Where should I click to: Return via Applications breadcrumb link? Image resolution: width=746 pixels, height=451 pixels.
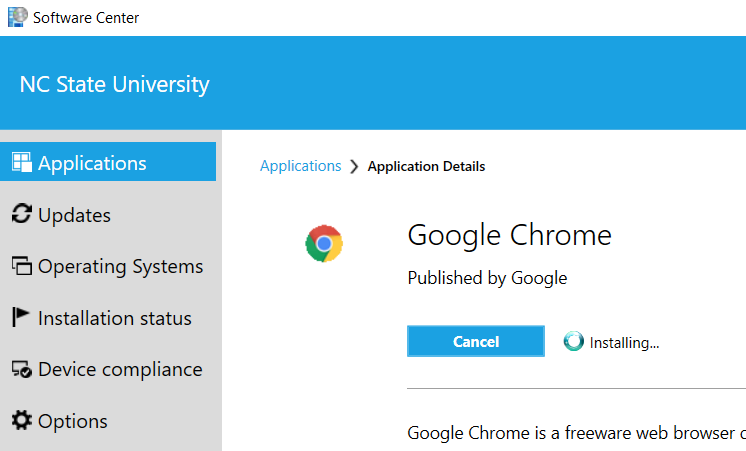pos(300,166)
